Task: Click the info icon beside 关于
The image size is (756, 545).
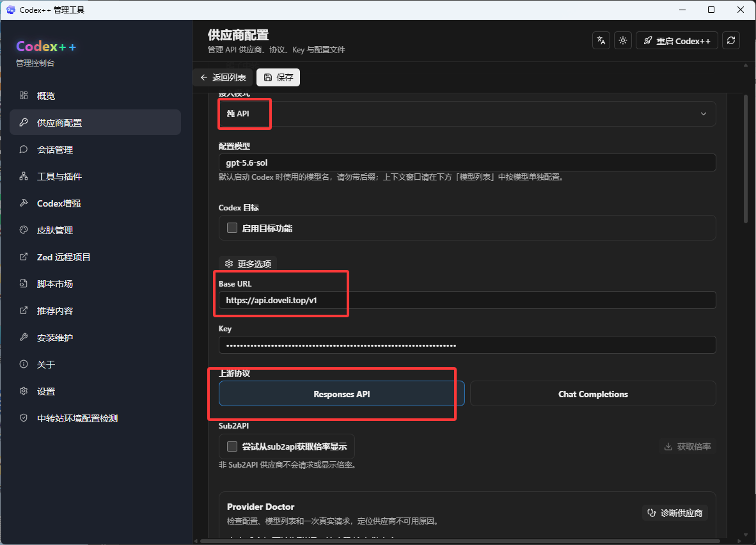Action: [x=24, y=364]
